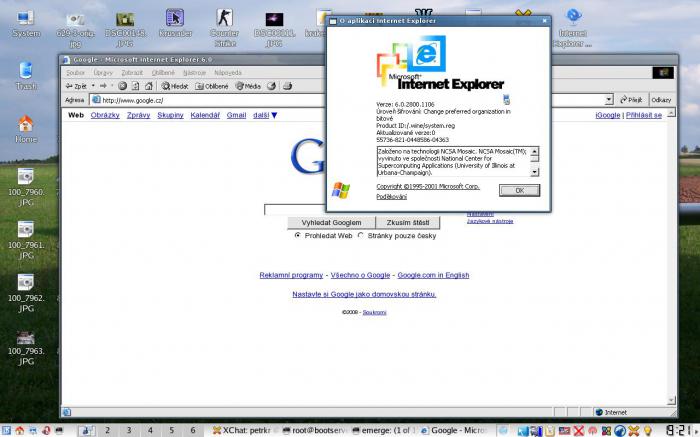Image resolution: width=700 pixels, height=437 pixels.
Task: Open the Obrázky link on Google
Action: click(x=105, y=115)
